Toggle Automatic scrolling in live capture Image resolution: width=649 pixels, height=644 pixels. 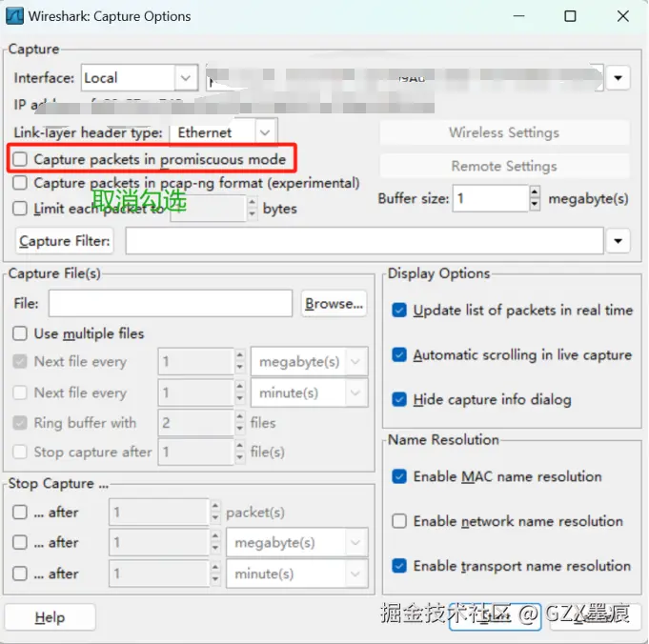(x=399, y=354)
